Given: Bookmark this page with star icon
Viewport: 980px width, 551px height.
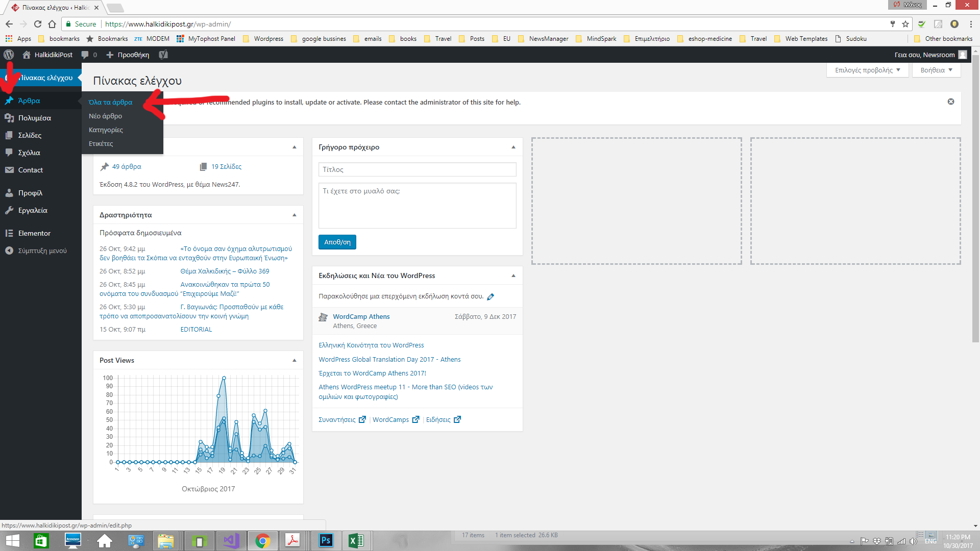Looking at the screenshot, I should tap(905, 24).
